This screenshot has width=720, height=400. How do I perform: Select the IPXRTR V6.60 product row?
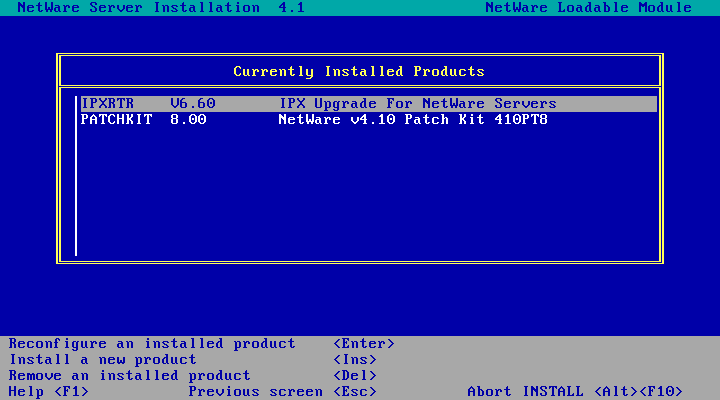(x=369, y=104)
